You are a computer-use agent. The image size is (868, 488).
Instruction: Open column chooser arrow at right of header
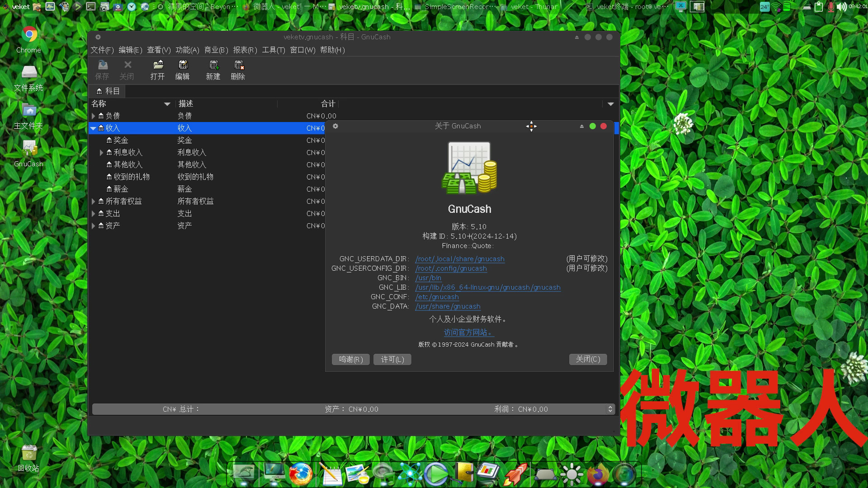(x=611, y=104)
